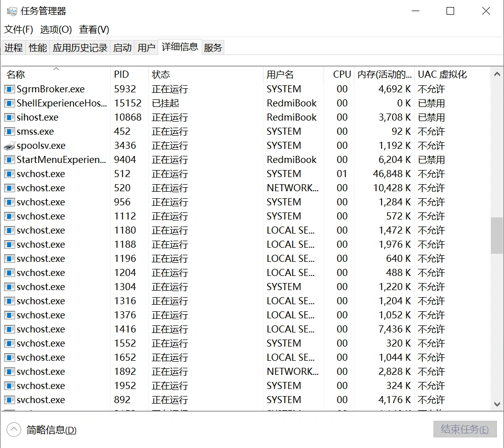Switch to the 性能 tab
This screenshot has width=504, height=448.
[x=38, y=47]
